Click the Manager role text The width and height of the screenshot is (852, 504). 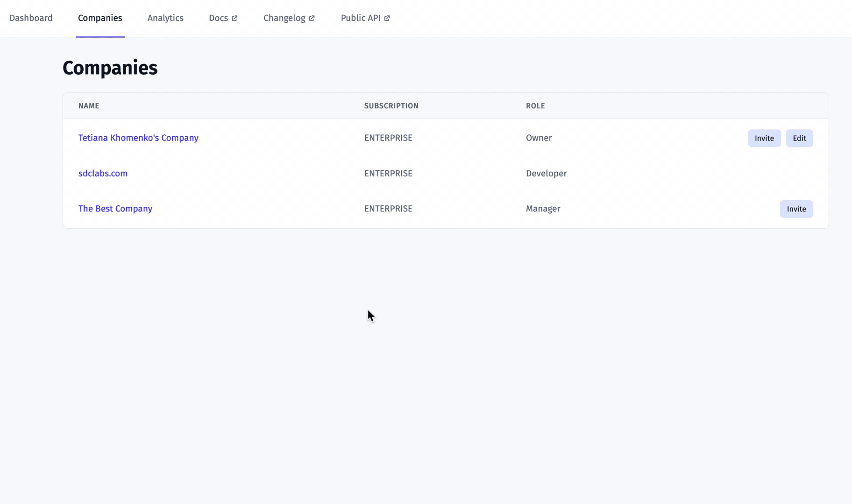543,209
